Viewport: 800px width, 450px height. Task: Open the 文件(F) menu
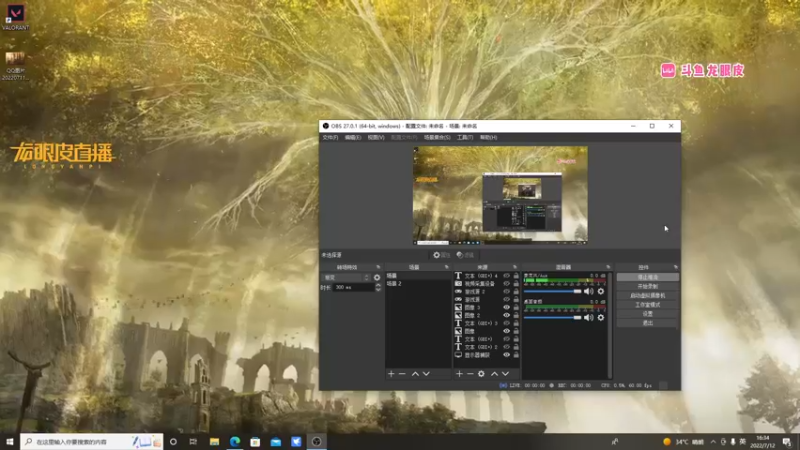[330, 137]
